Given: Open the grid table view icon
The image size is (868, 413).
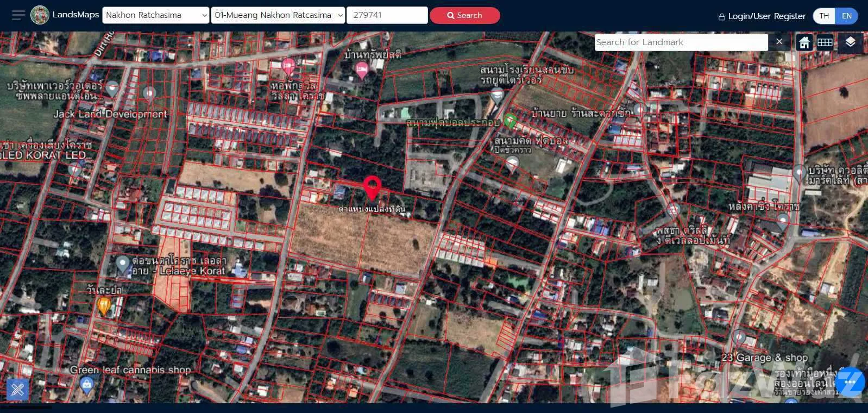Looking at the screenshot, I should pos(825,42).
